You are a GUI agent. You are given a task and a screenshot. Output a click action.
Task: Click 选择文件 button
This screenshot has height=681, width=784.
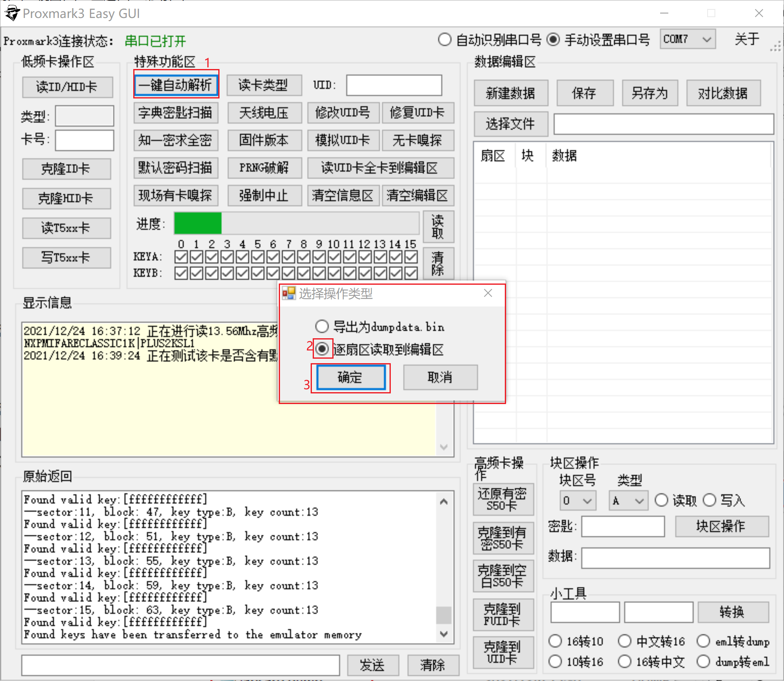pyautogui.click(x=511, y=124)
